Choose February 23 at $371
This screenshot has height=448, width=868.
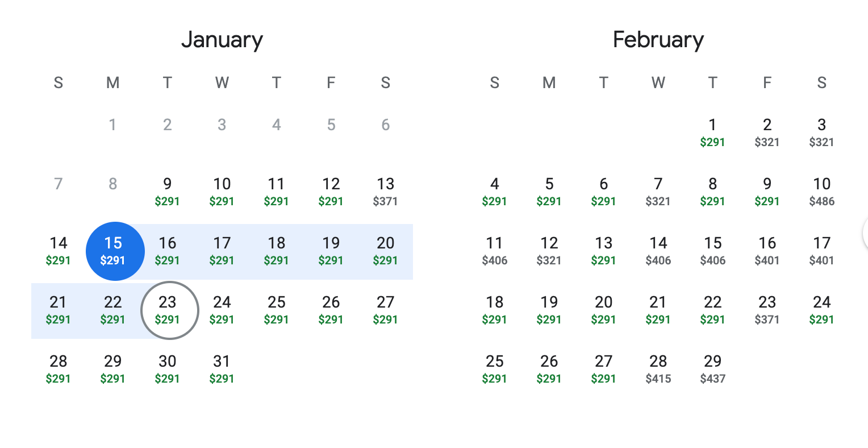pyautogui.click(x=767, y=310)
